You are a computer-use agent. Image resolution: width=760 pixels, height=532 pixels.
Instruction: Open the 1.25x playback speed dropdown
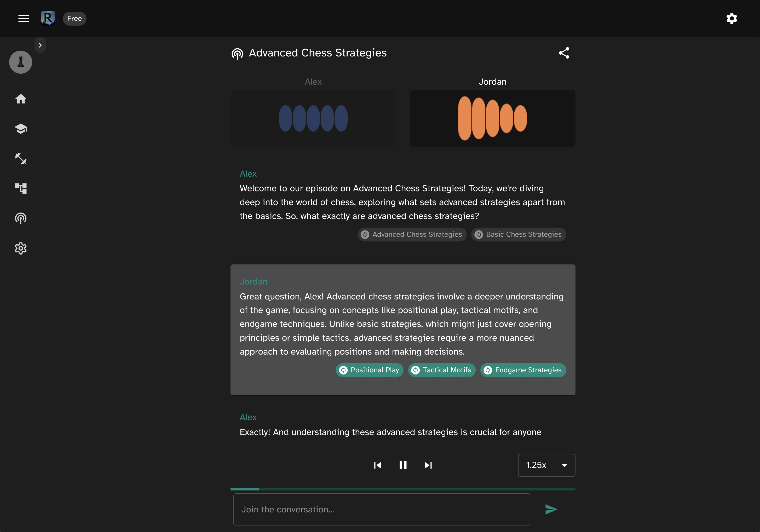pos(546,465)
